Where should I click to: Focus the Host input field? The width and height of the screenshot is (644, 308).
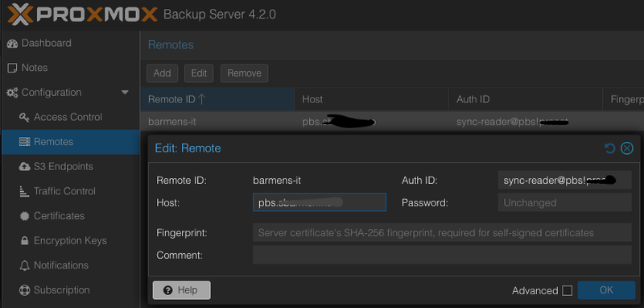coord(320,202)
